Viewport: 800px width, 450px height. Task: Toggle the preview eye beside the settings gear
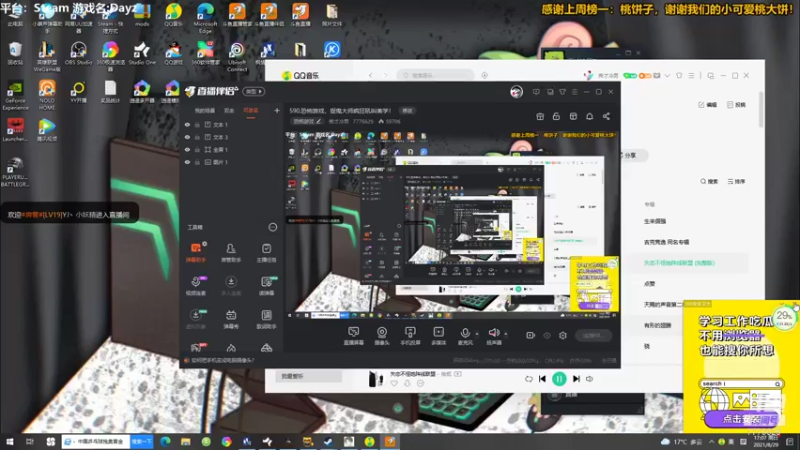[546, 336]
